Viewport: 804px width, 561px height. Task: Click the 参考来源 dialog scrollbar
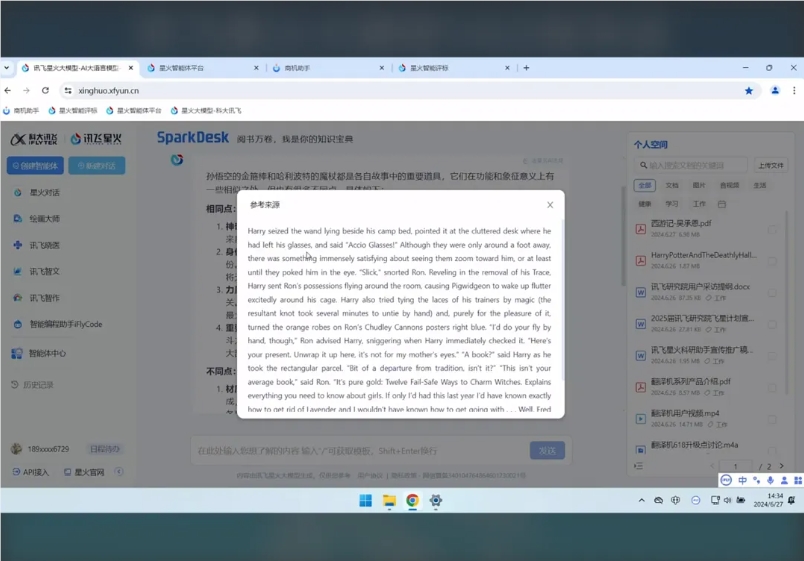pos(562,300)
